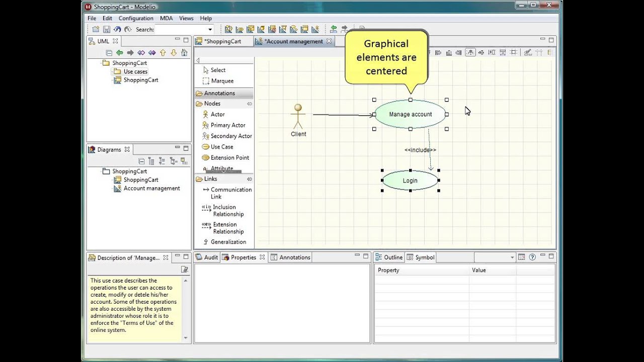
Task: Click the Nodes group pin arrows
Action: click(x=250, y=104)
